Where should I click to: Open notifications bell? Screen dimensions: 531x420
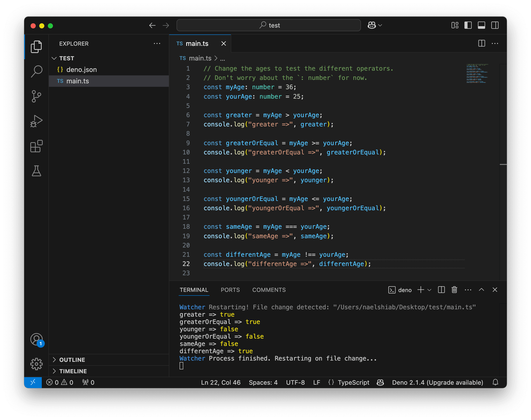(x=495, y=382)
